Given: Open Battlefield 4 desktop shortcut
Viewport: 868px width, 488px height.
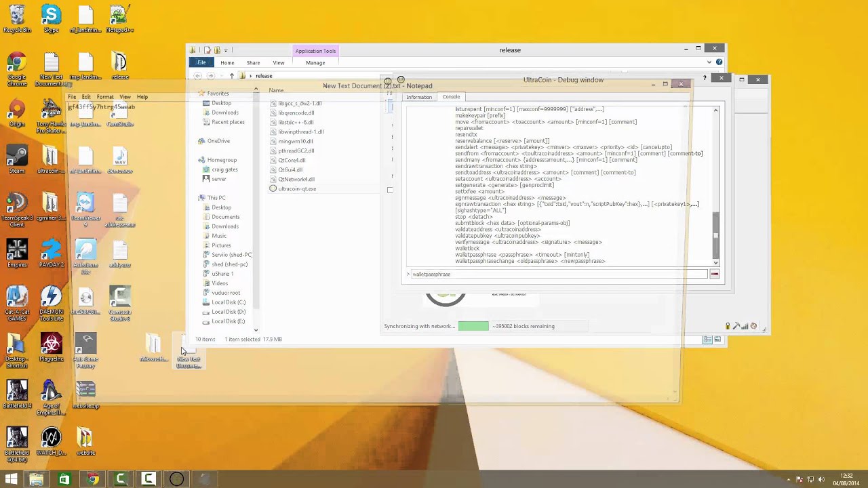Looking at the screenshot, I should pyautogui.click(x=17, y=395).
